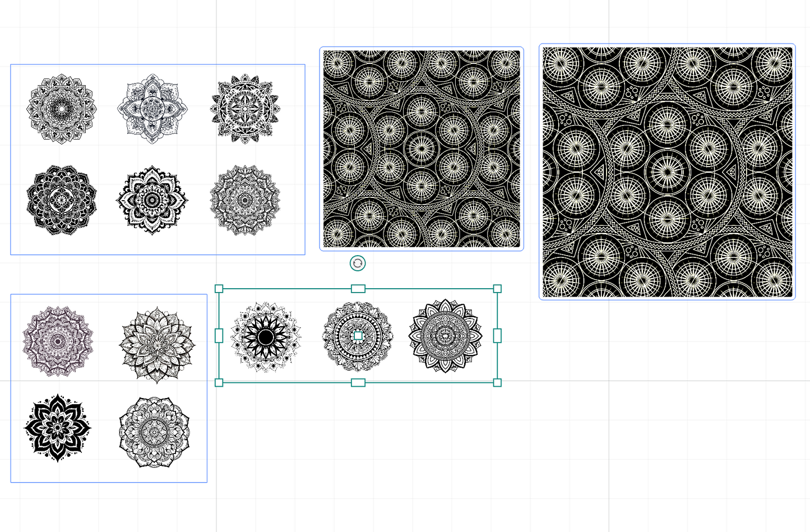The height and width of the screenshot is (532, 810).
Task: Click the bottom-right resize handle of selection
Action: coord(497,383)
